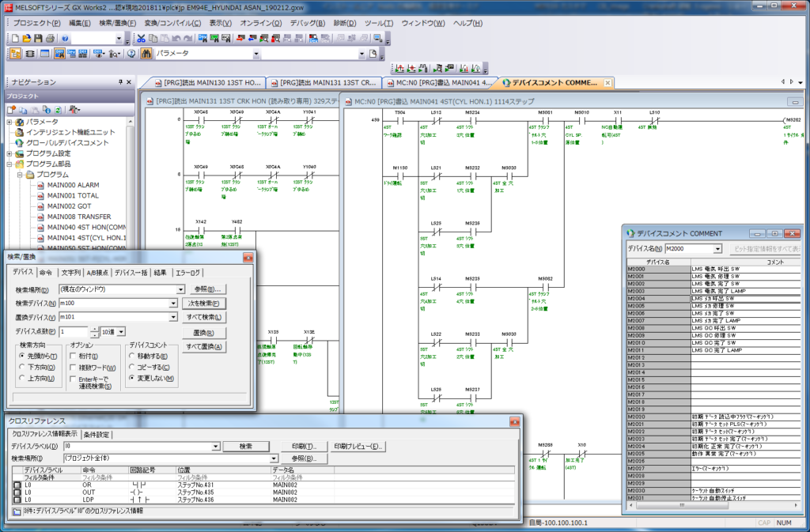This screenshot has height=532, width=810.
Task: Click the Print icon in main toolbar
Action: click(x=50, y=38)
